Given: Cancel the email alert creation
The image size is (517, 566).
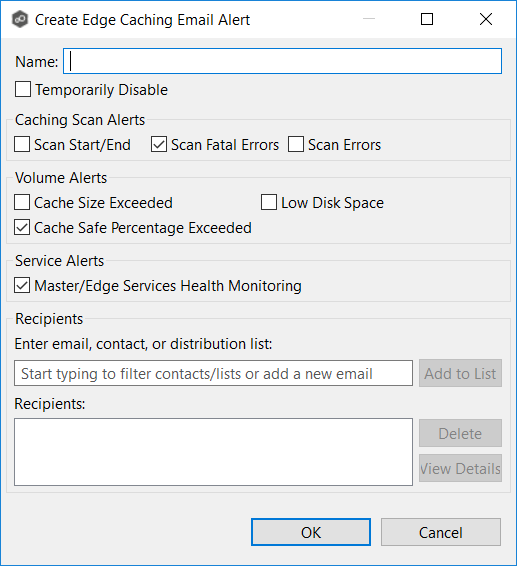Looking at the screenshot, I should tap(441, 532).
